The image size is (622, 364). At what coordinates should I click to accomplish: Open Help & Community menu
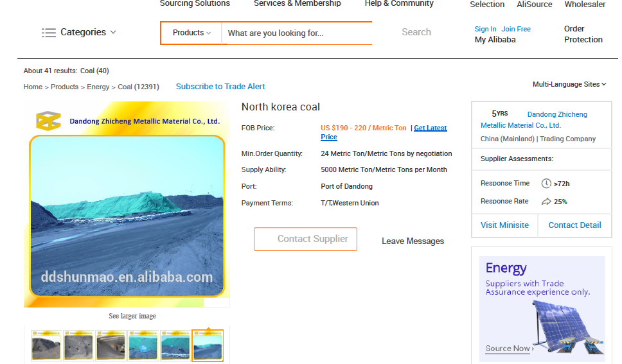coord(399,3)
